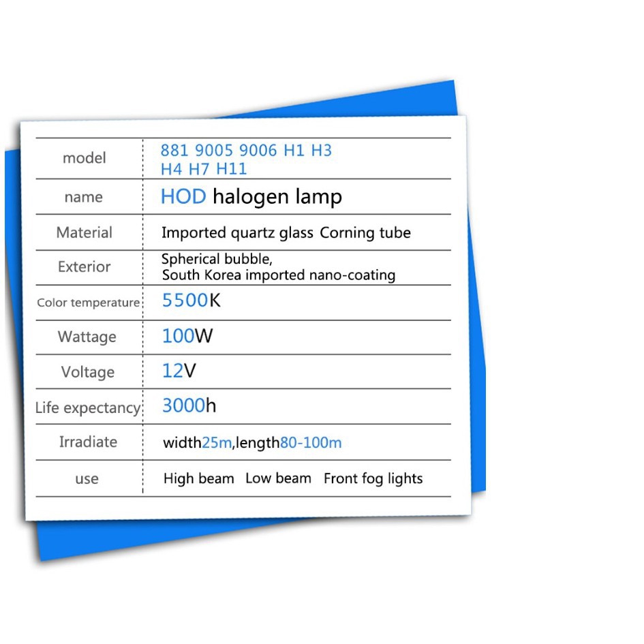644x644 pixels.
Task: Select the 'width25m,length80-100m' text
Action: click(252, 443)
